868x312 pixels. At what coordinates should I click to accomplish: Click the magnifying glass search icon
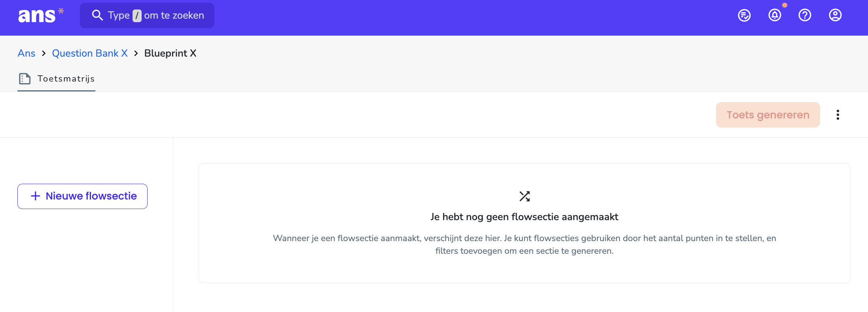(x=97, y=15)
